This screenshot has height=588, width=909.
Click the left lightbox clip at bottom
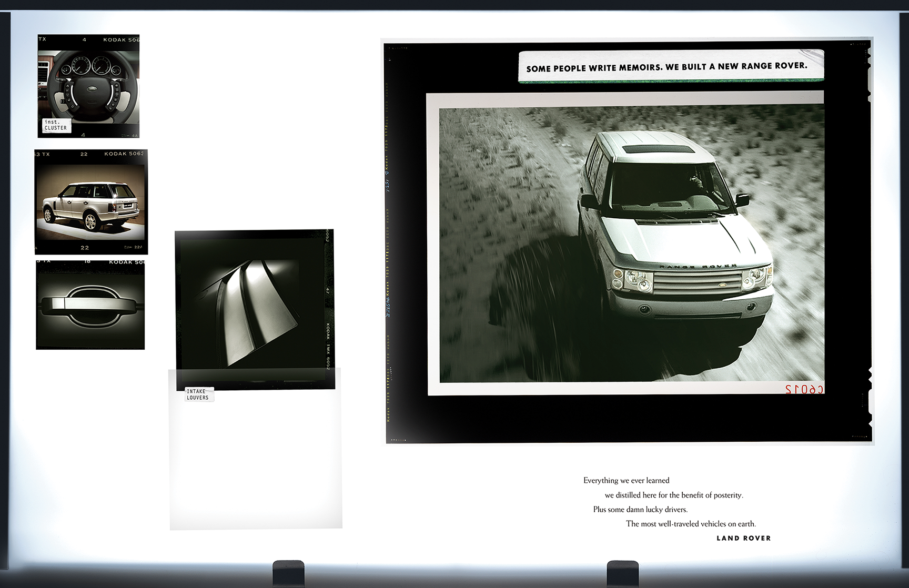coord(288,573)
